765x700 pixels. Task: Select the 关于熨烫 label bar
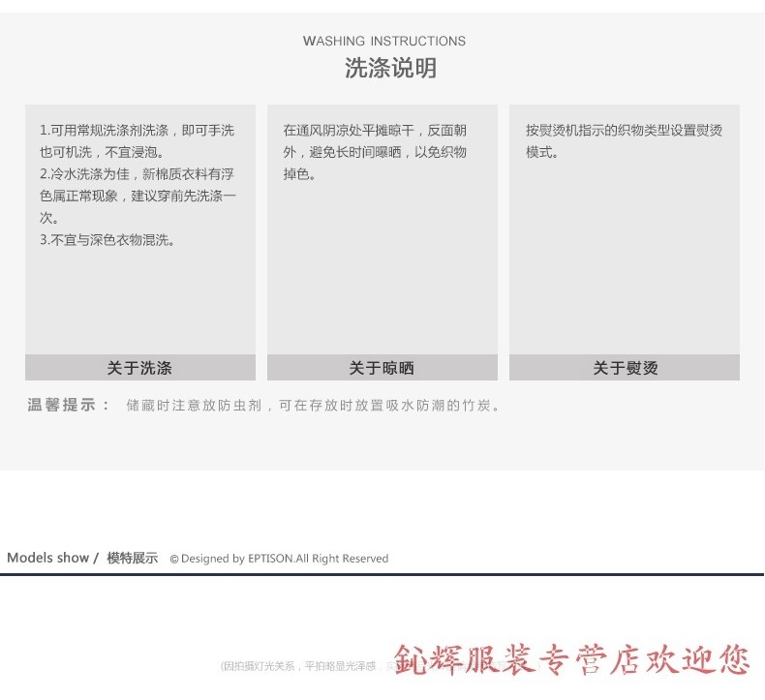(625, 368)
